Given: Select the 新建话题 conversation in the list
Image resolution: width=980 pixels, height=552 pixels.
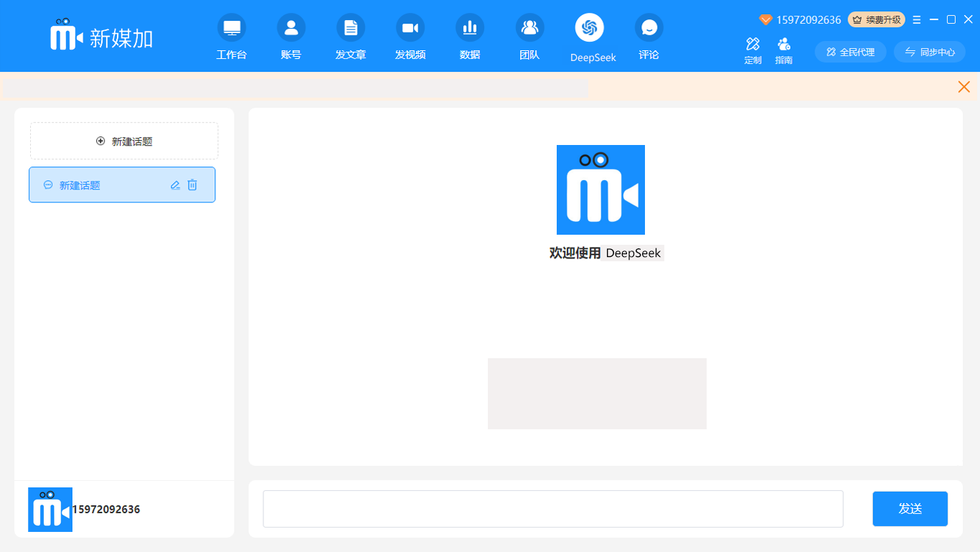Looking at the screenshot, I should click(x=100, y=185).
